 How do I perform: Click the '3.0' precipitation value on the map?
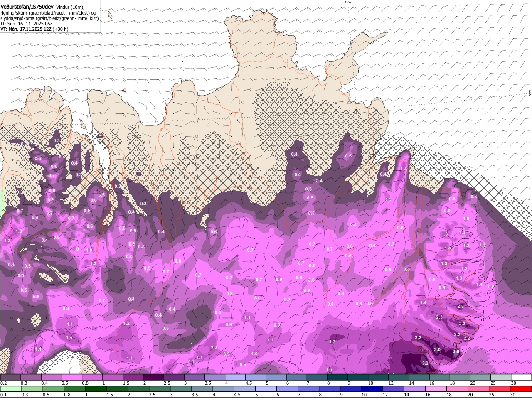coord(437,350)
